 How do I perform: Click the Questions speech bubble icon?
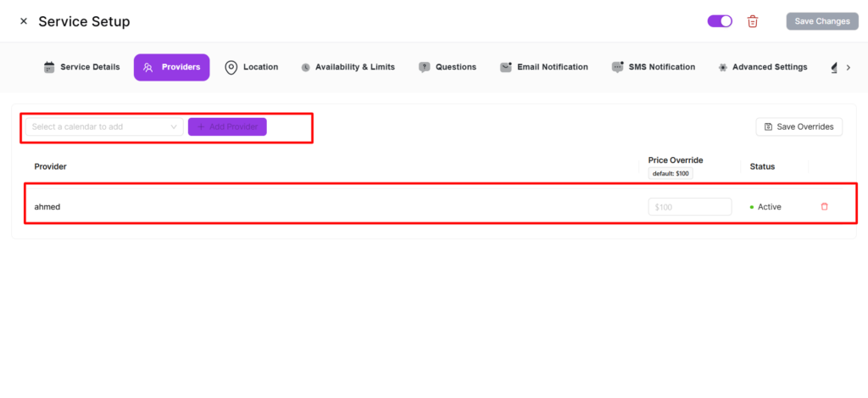click(425, 67)
